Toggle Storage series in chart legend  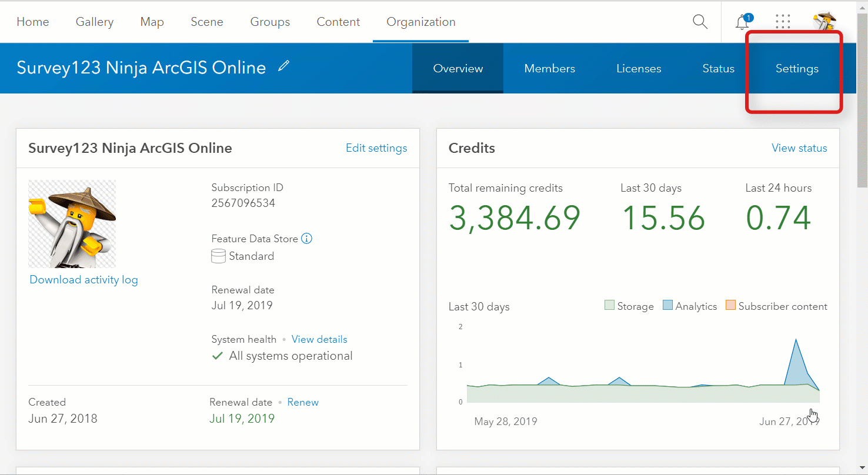pos(609,306)
